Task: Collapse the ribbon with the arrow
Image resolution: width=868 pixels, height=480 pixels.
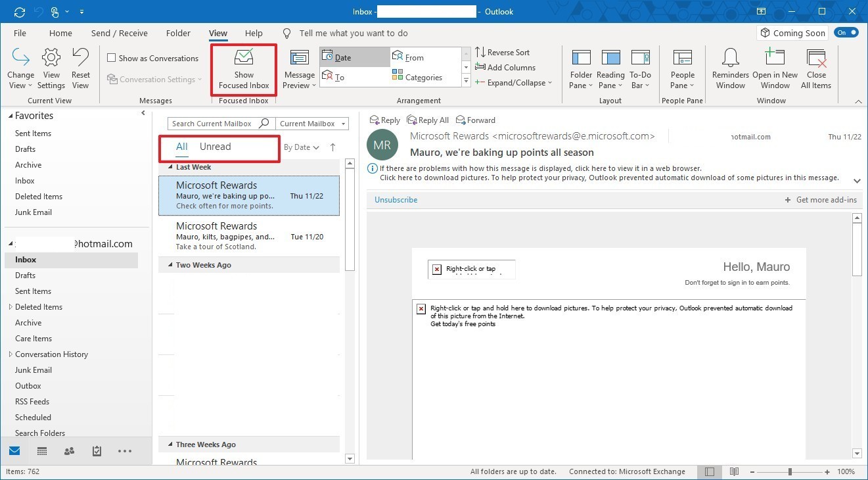Action: tap(858, 101)
